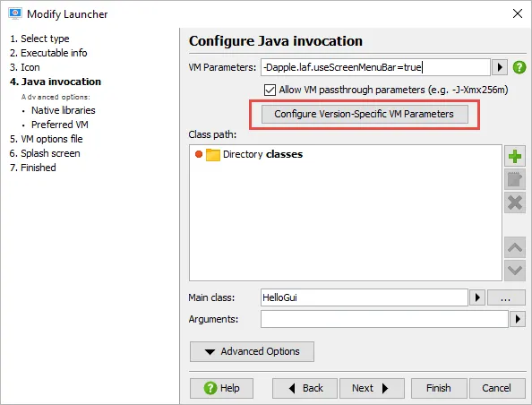The height and width of the screenshot is (405, 532).
Task: Open Help from the bottom bar
Action: tap(221, 388)
